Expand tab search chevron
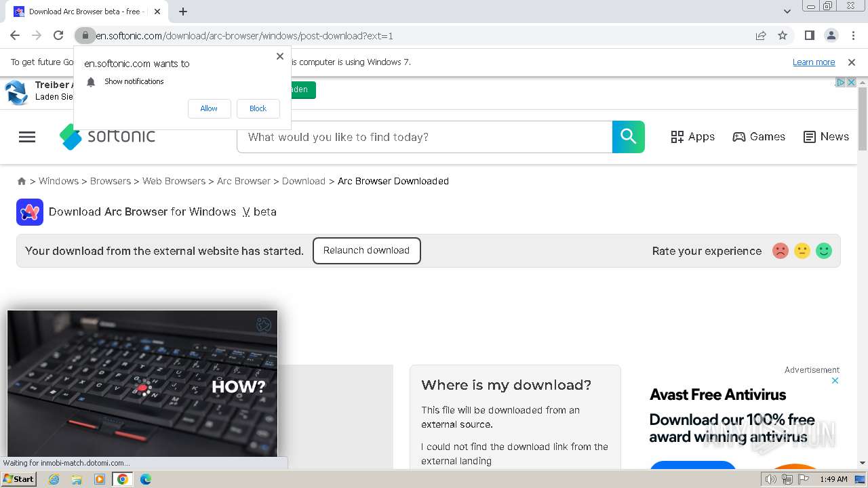The image size is (868, 488). (x=787, y=12)
